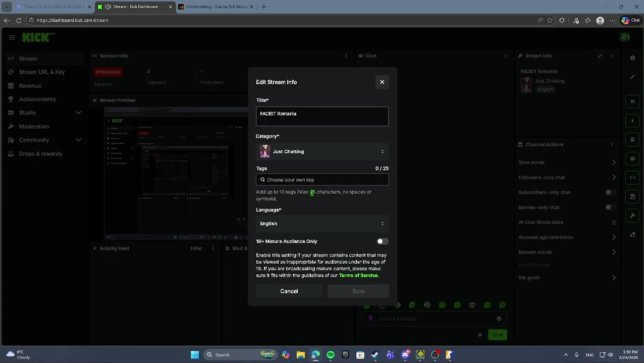Go to Revenue section
The height and width of the screenshot is (363, 644).
[x=43, y=86]
